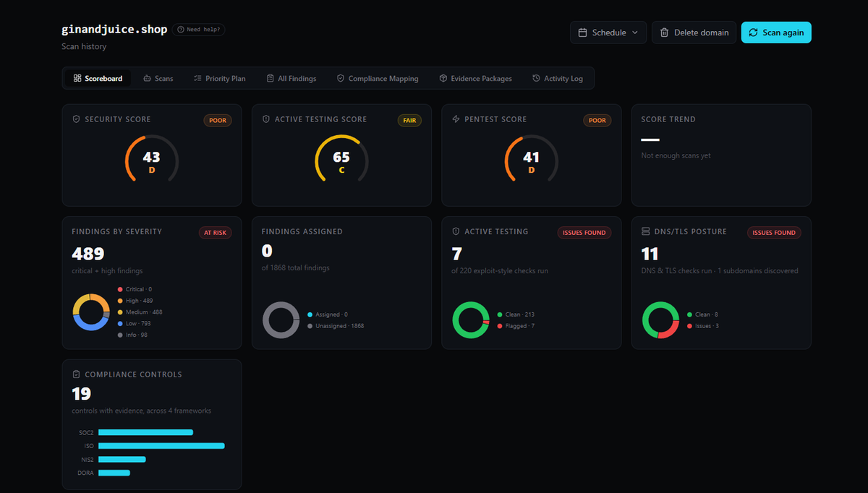Click the AT RISK badge

pos(216,233)
